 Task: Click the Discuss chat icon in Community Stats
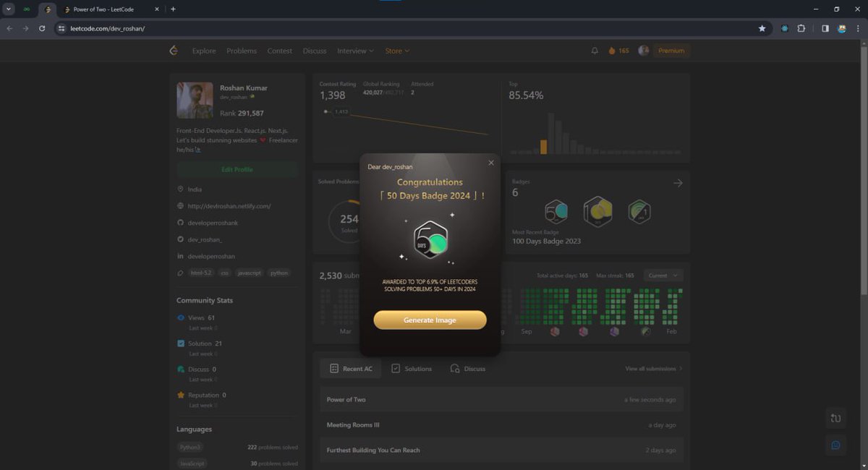tap(181, 369)
